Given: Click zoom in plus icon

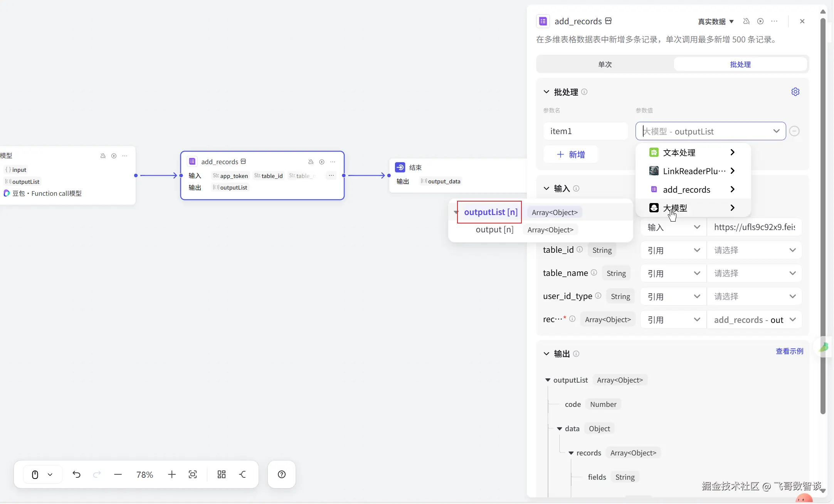Looking at the screenshot, I should coord(172,474).
